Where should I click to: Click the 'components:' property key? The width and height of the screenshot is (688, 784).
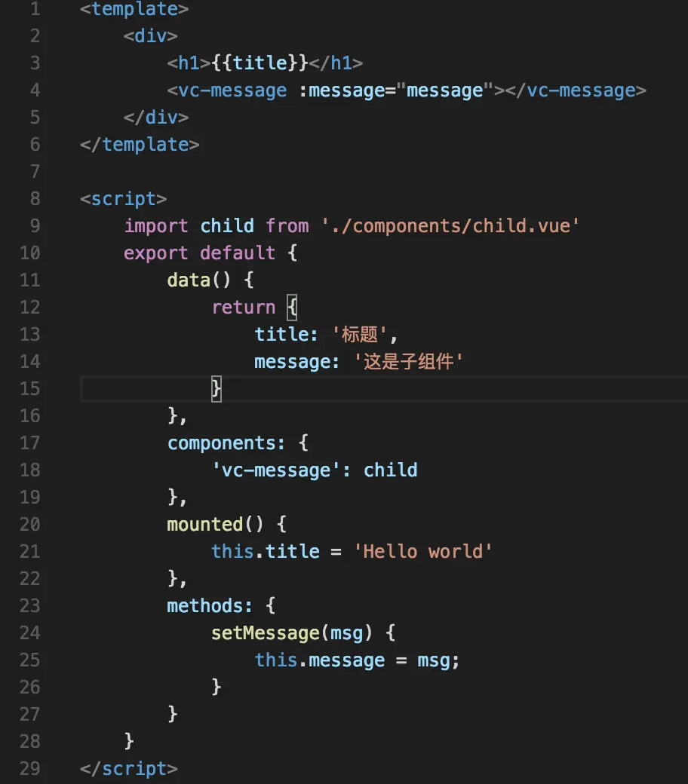click(x=226, y=443)
